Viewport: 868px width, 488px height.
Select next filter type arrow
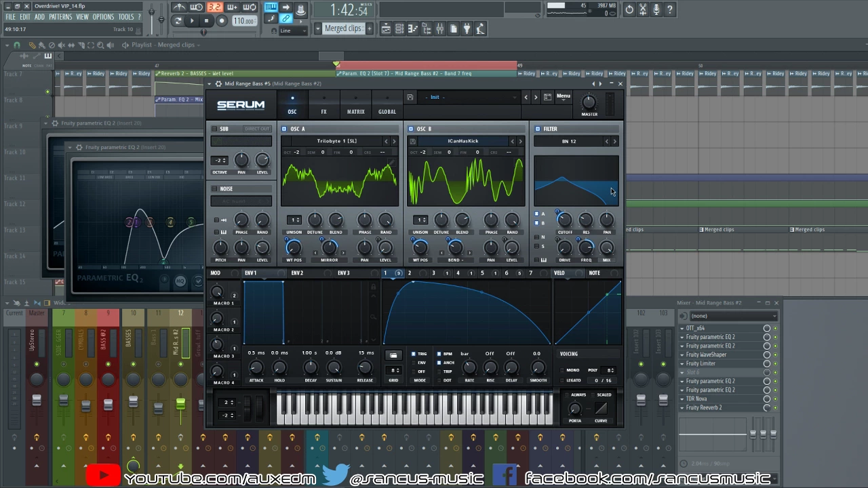614,141
